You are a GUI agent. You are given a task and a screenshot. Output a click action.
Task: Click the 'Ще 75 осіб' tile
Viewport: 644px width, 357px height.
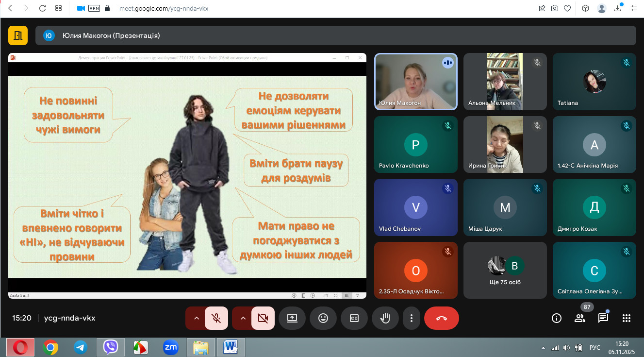coord(505,270)
